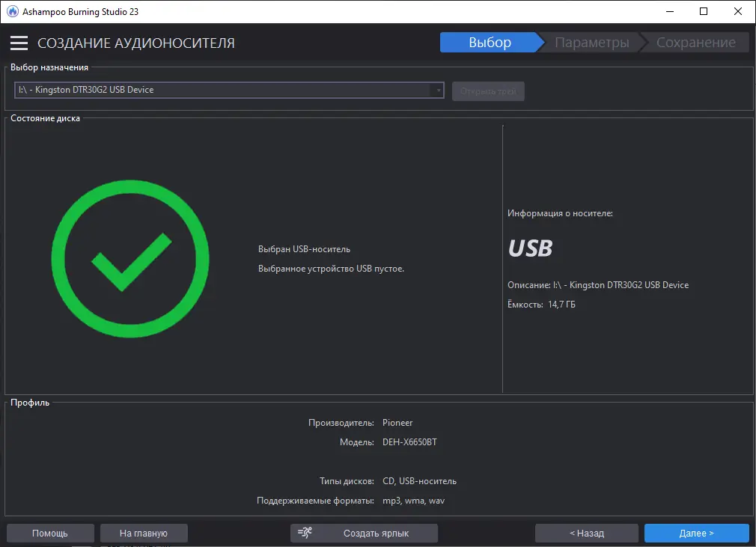Viewport: 756px width, 547px height.
Task: Go to the Параметры step tab
Action: 591,43
